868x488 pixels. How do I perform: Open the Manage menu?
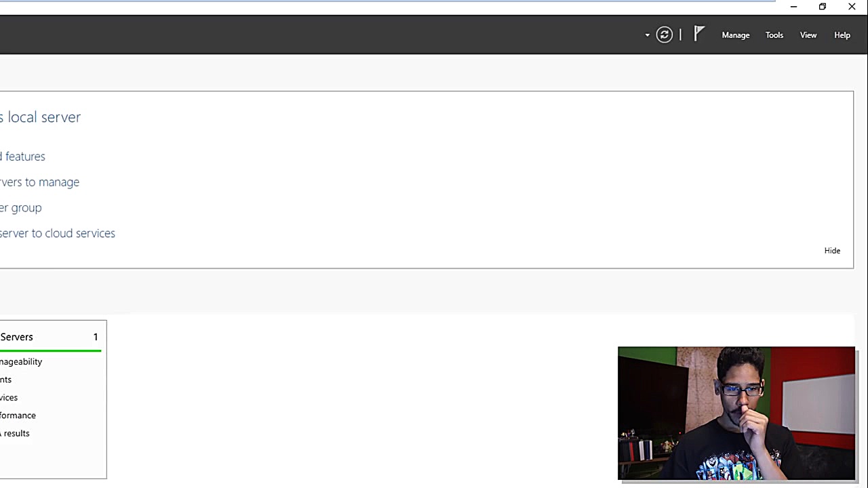pyautogui.click(x=736, y=35)
